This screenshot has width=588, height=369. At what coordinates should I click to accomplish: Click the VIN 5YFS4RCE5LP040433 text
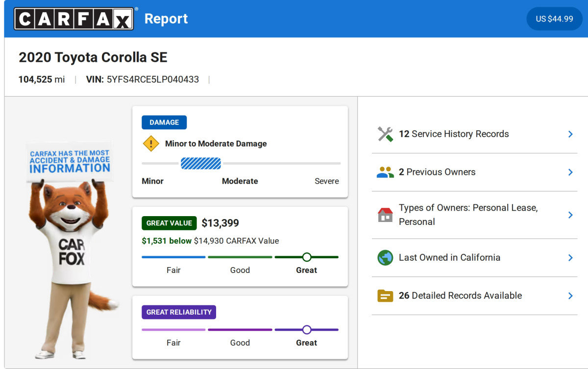pyautogui.click(x=143, y=79)
